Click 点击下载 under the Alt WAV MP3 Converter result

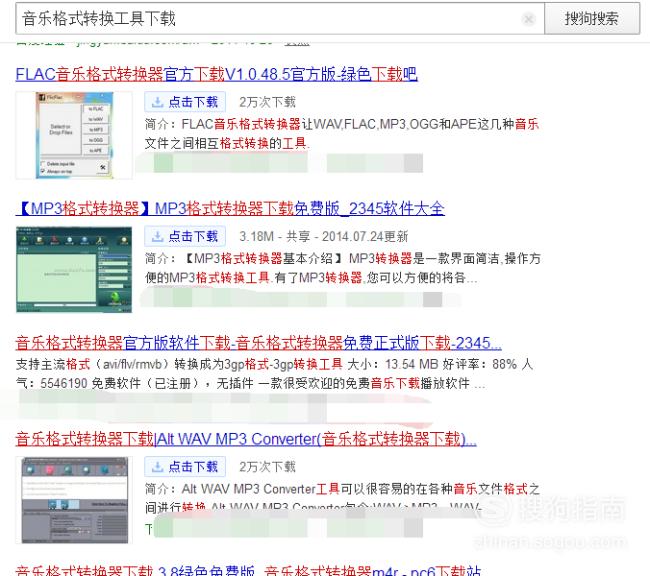pyautogui.click(x=185, y=467)
